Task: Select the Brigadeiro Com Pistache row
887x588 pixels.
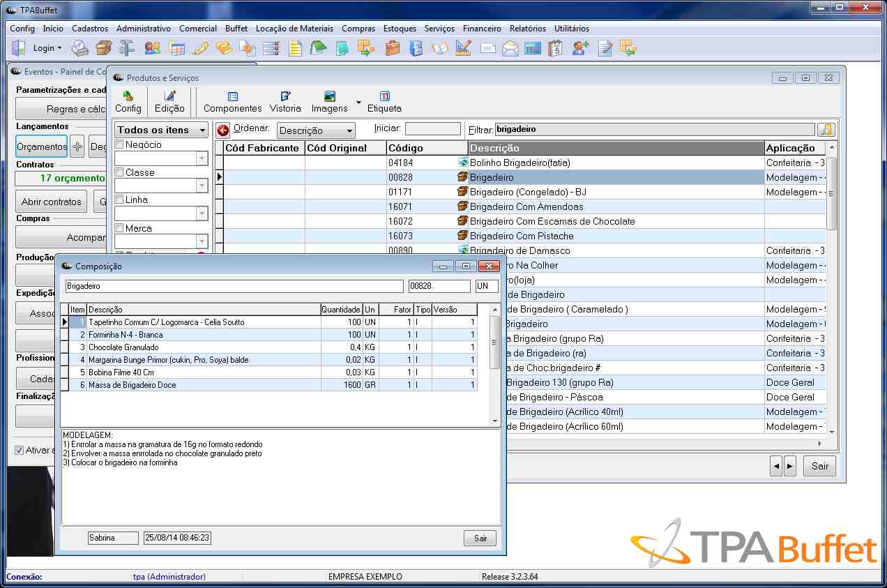Action: click(x=522, y=236)
